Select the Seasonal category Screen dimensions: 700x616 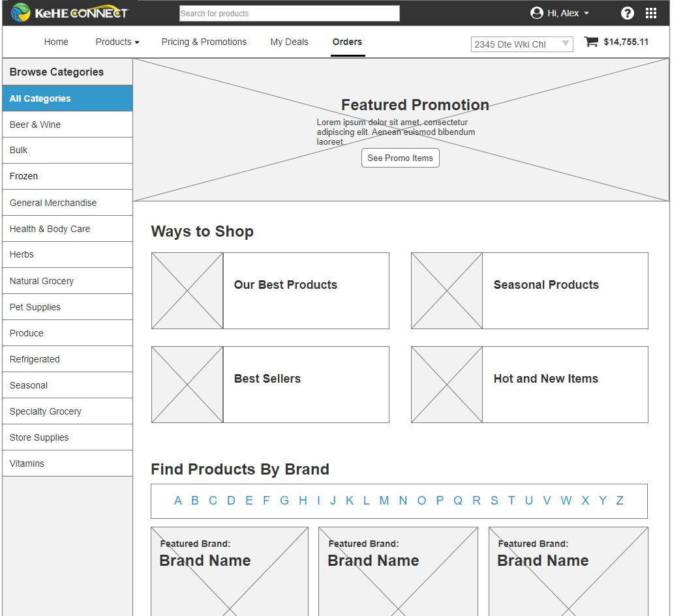[x=67, y=385]
